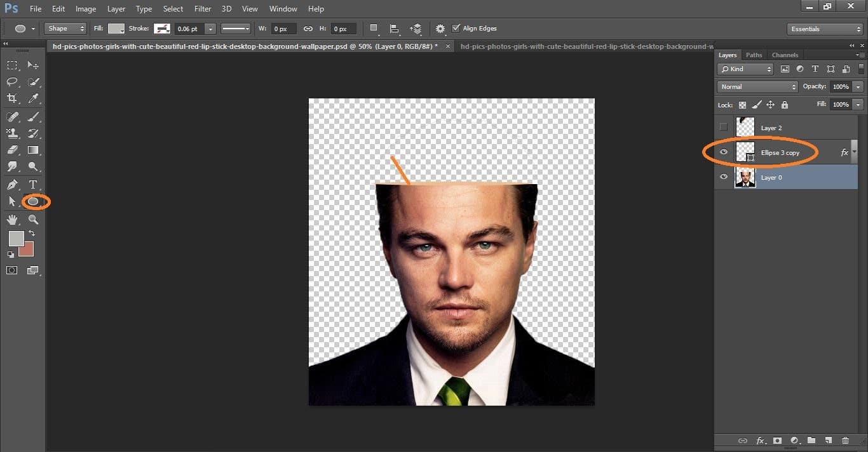Create a new layer
The width and height of the screenshot is (868, 452).
tap(829, 440)
